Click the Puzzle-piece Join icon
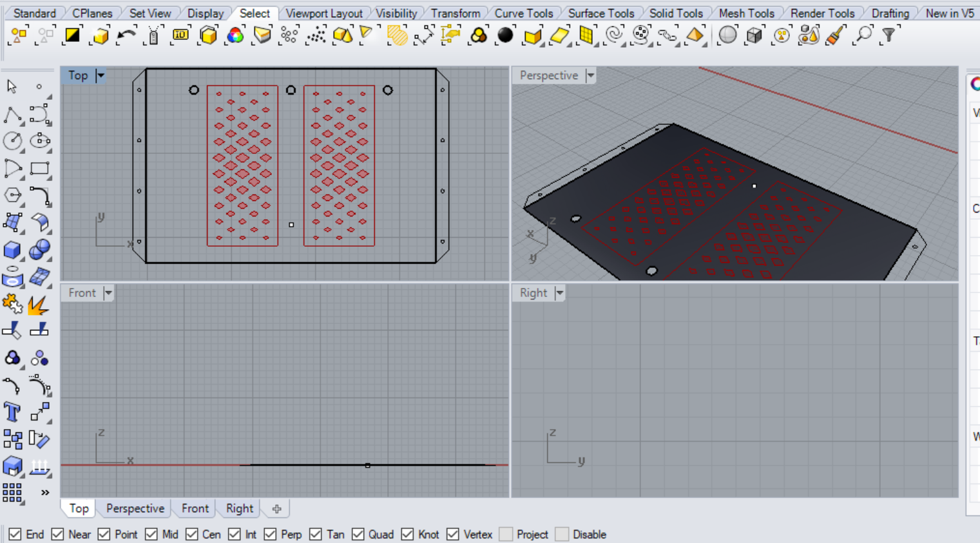Screen dimensions: 980x543 [12, 304]
